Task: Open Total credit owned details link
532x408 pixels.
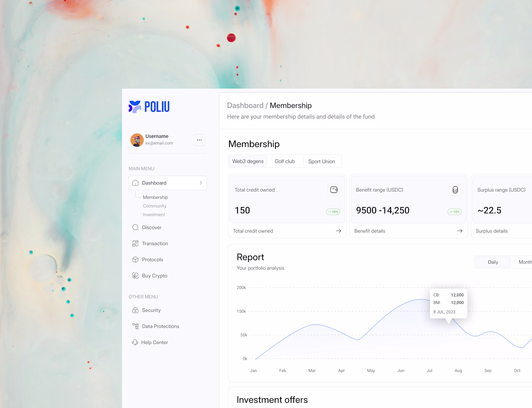Action: tap(253, 231)
